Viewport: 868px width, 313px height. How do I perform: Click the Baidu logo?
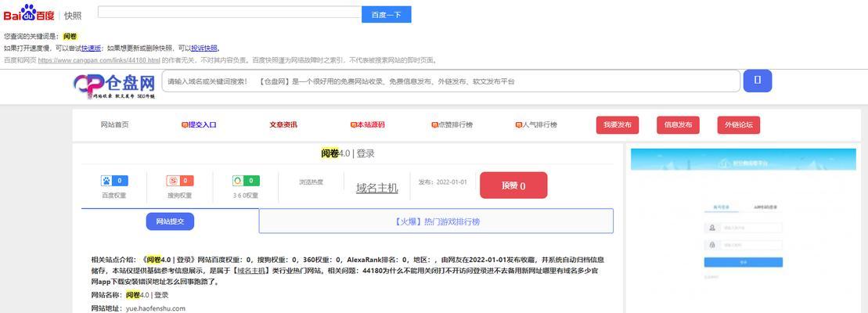coord(29,14)
